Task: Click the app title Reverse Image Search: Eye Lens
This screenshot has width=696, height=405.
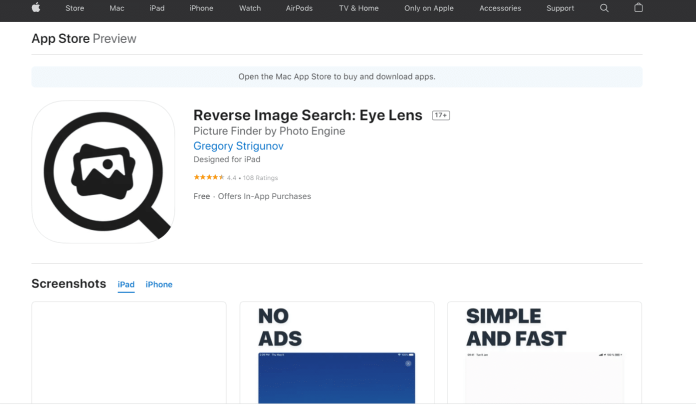Action: (x=308, y=115)
